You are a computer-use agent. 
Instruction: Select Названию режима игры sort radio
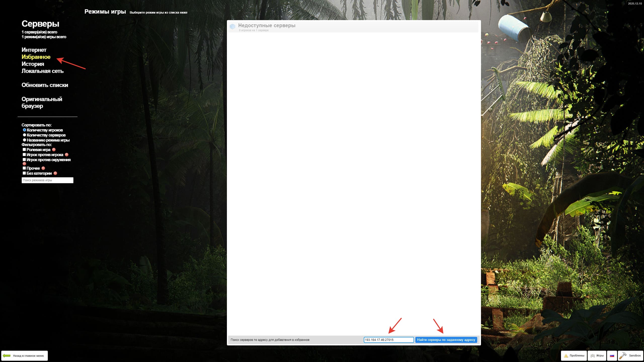point(25,140)
